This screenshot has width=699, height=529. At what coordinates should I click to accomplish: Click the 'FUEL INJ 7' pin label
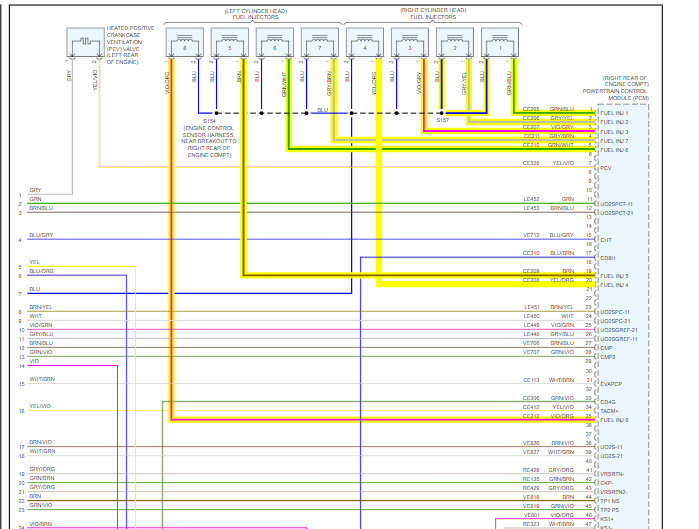(614, 141)
